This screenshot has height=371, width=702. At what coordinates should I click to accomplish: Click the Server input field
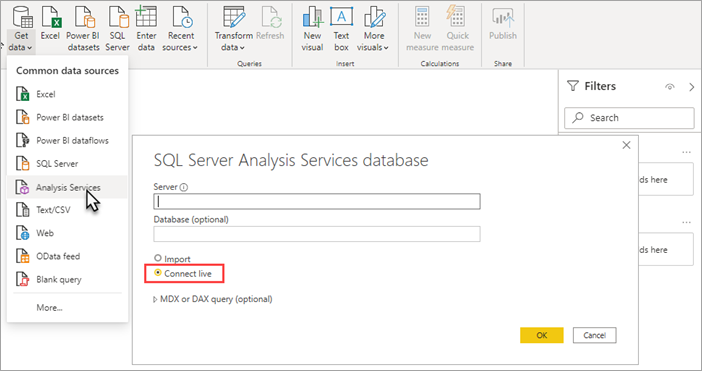coord(317,201)
